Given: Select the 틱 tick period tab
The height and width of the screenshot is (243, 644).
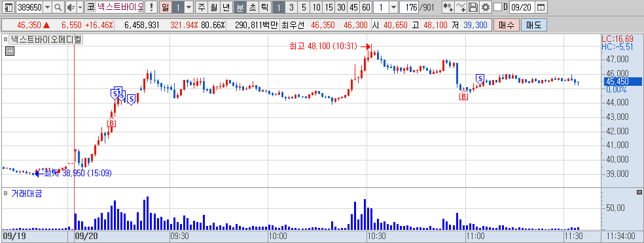Looking at the screenshot, I should point(265,7).
